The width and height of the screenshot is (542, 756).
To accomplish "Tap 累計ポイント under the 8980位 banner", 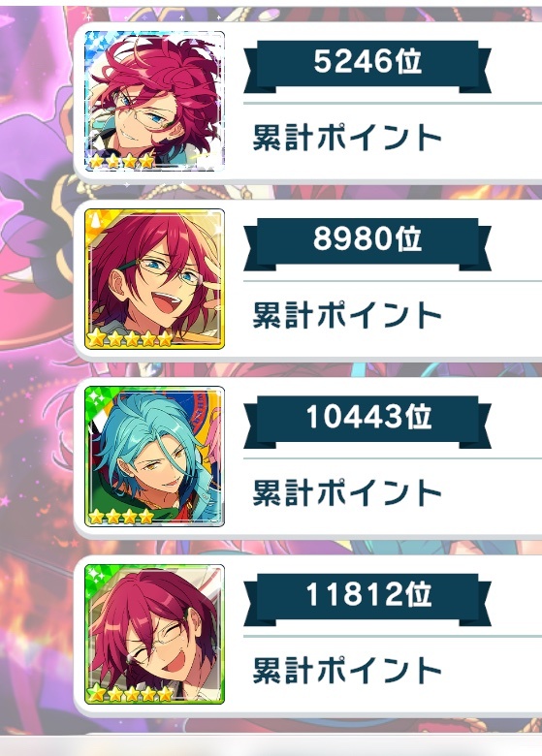I will 347,315.
